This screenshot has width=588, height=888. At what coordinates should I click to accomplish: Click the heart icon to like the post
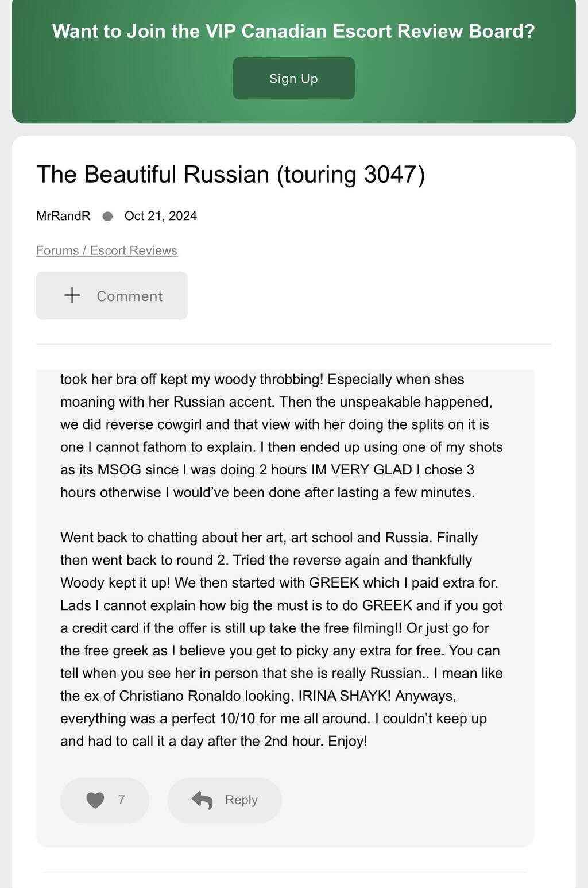[x=95, y=800]
